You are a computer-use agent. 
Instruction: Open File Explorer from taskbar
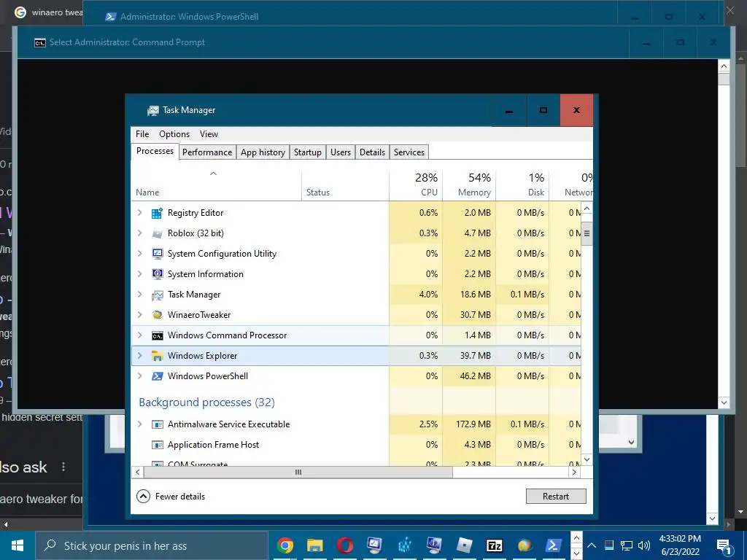(x=315, y=545)
